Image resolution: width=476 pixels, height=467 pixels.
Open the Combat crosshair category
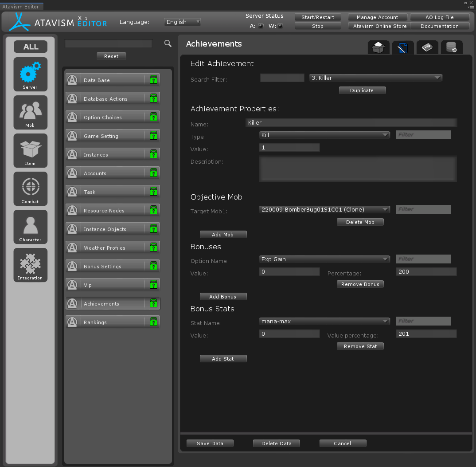[30, 188]
